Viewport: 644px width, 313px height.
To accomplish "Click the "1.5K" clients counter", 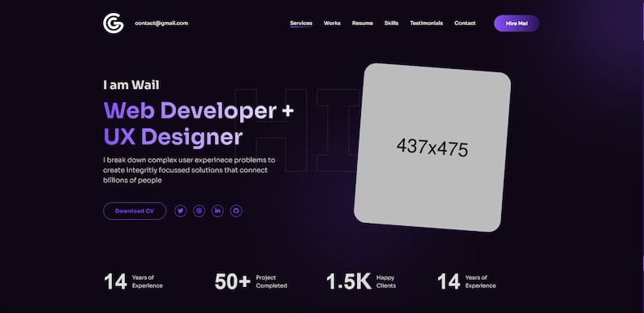I will pyautogui.click(x=349, y=282).
